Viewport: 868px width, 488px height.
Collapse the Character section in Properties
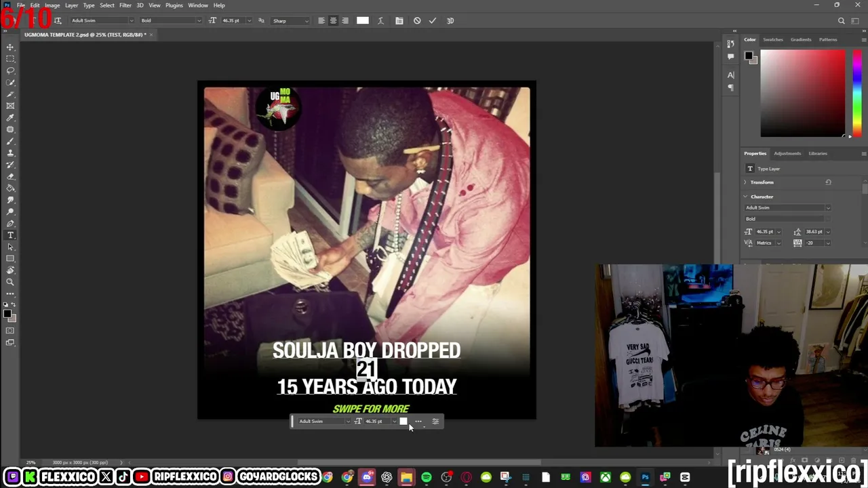tap(745, 197)
